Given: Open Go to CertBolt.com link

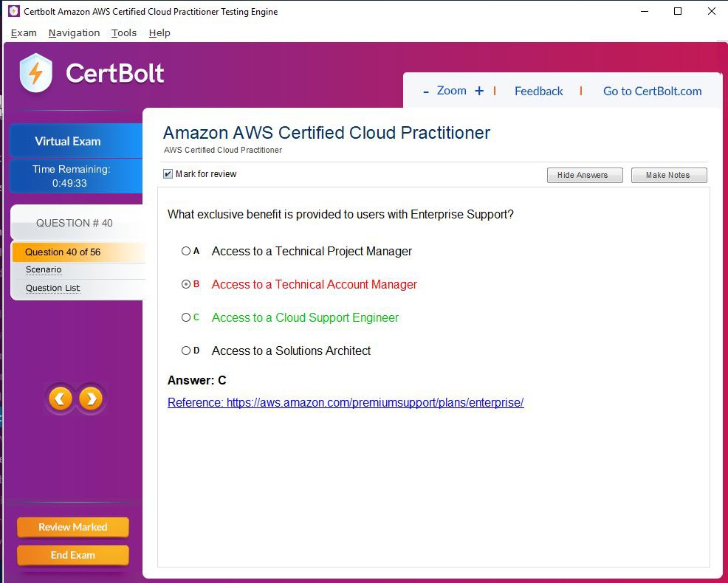Looking at the screenshot, I should tap(653, 92).
